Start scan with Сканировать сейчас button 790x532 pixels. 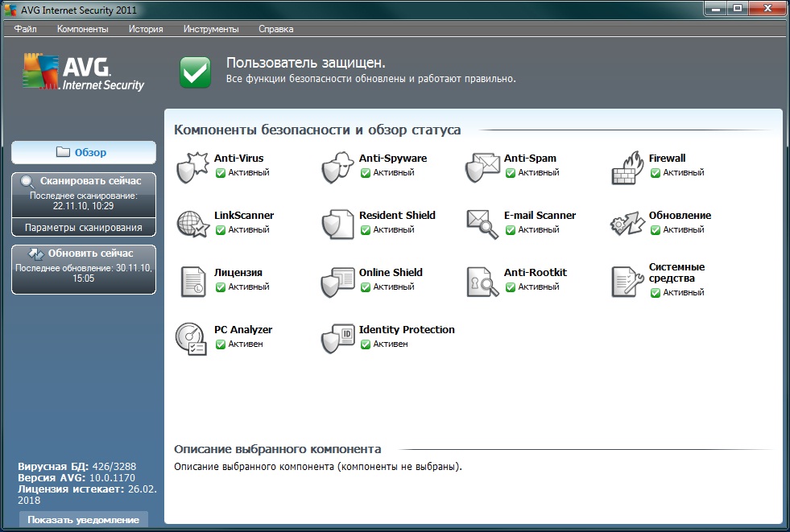(84, 195)
